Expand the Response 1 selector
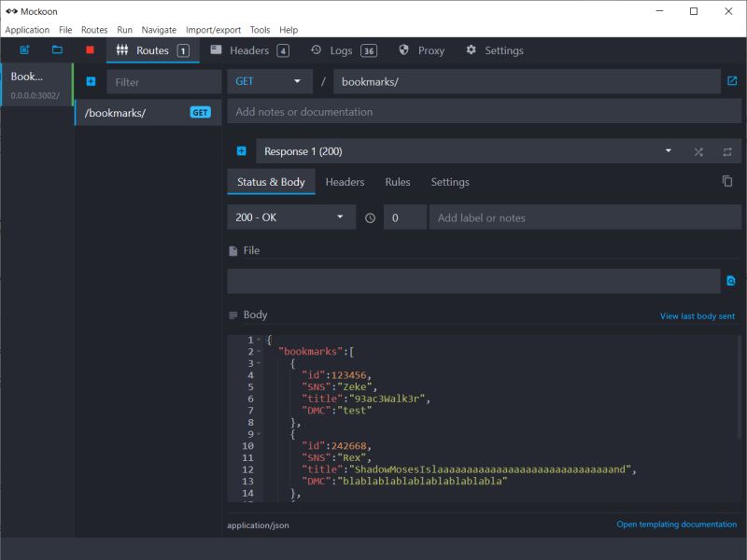Viewport: 747px width, 560px height. [668, 150]
